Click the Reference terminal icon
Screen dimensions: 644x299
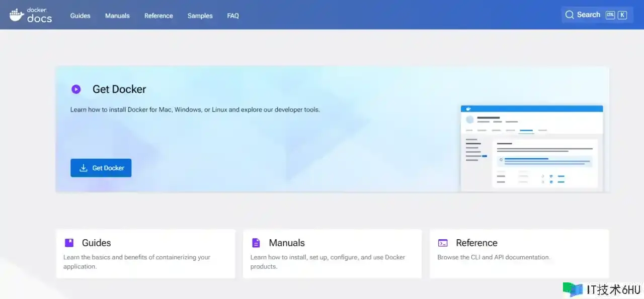coord(443,243)
